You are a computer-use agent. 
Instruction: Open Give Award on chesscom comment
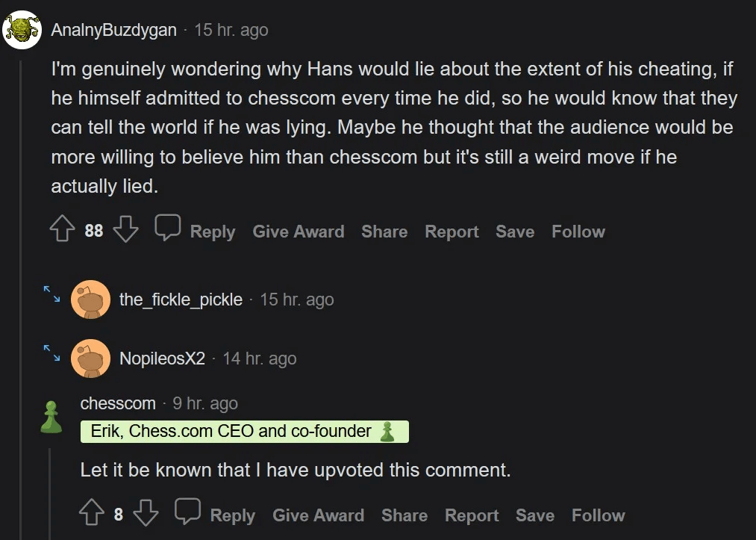click(x=318, y=515)
